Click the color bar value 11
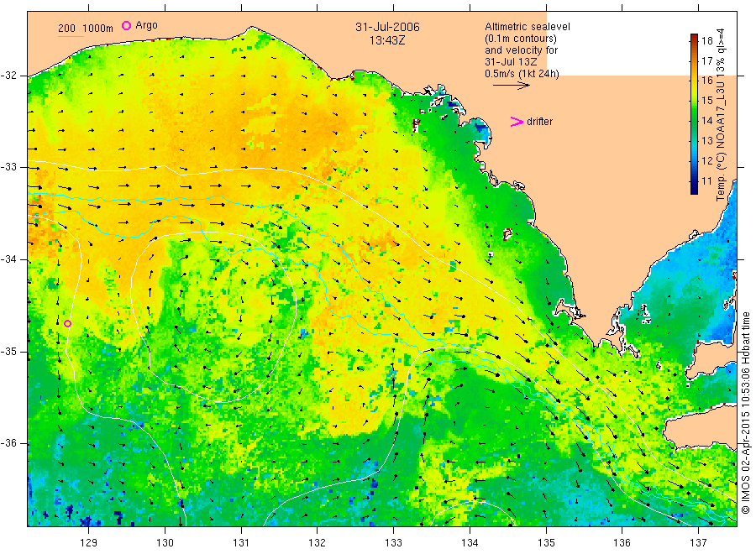Image resolution: width=756 pixels, height=554 pixels. 706,181
